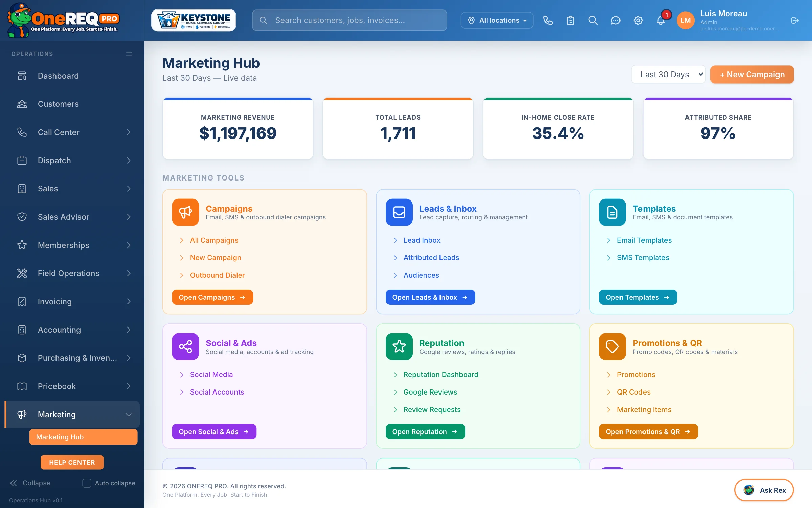The image size is (812, 508).
Task: Open the Ask Rex assistant button
Action: pyautogui.click(x=764, y=490)
